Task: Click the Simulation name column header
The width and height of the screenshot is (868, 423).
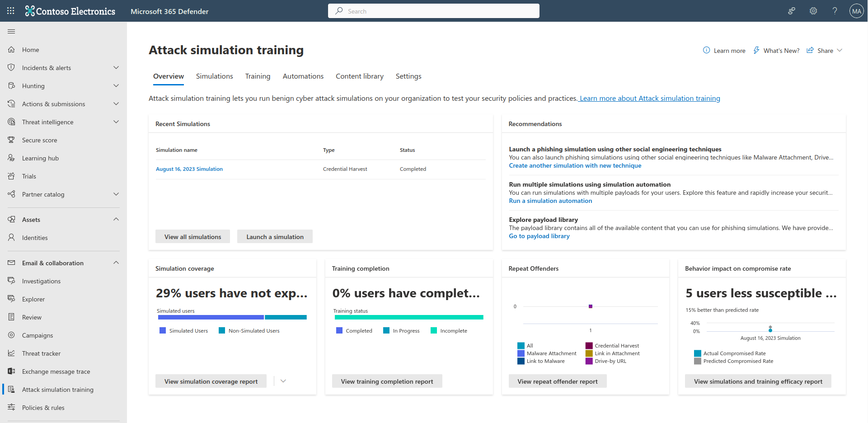Action: click(x=177, y=150)
